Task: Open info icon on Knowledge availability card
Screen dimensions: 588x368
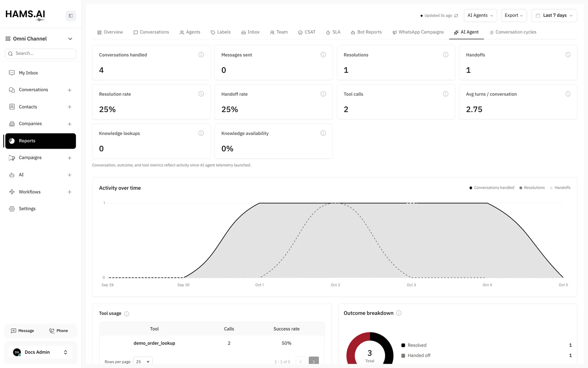Action: (323, 133)
